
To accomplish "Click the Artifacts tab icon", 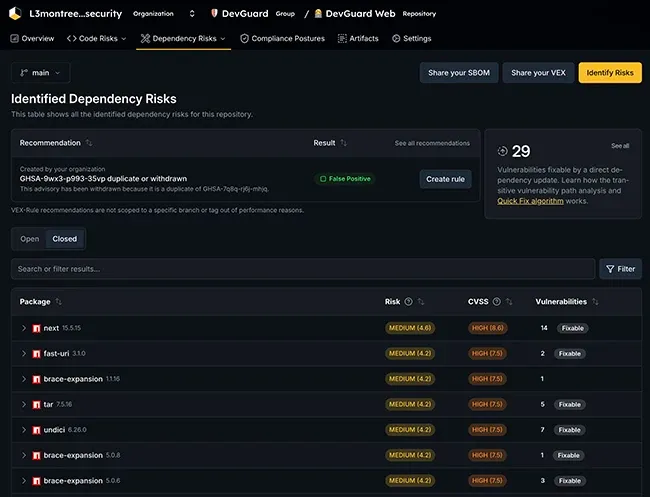I will point(342,39).
